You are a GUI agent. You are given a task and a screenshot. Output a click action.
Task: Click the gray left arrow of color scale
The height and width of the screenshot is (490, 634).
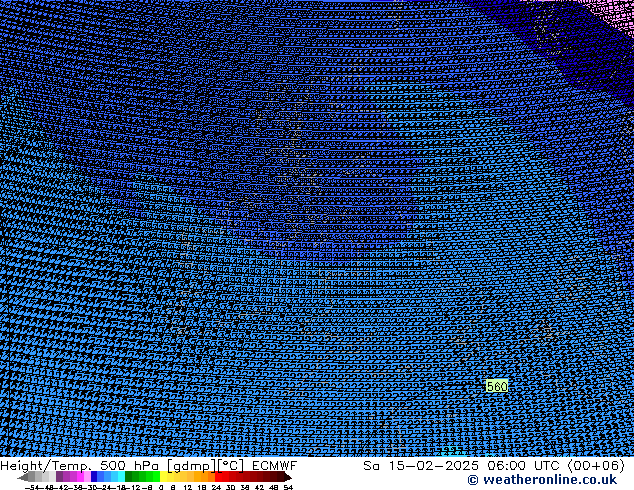(22, 477)
